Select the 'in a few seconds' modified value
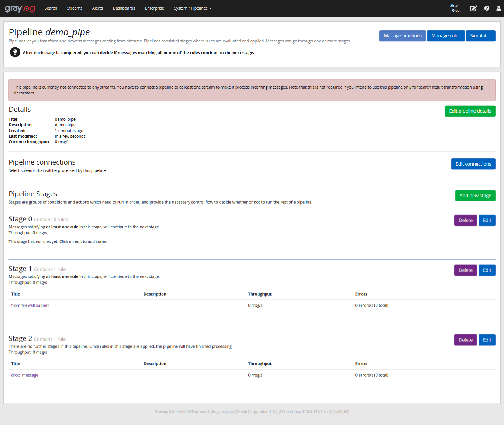Image resolution: width=504 pixels, height=425 pixels. click(70, 136)
